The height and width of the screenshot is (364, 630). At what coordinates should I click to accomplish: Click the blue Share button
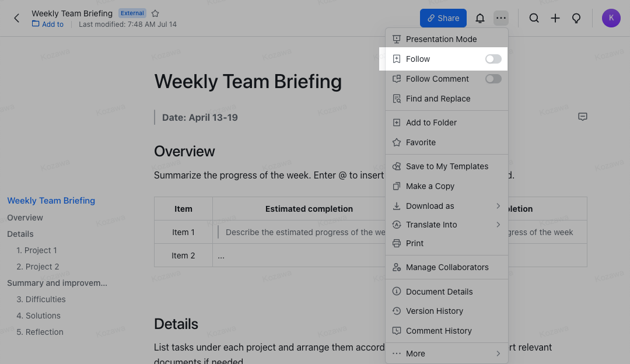pyautogui.click(x=443, y=18)
